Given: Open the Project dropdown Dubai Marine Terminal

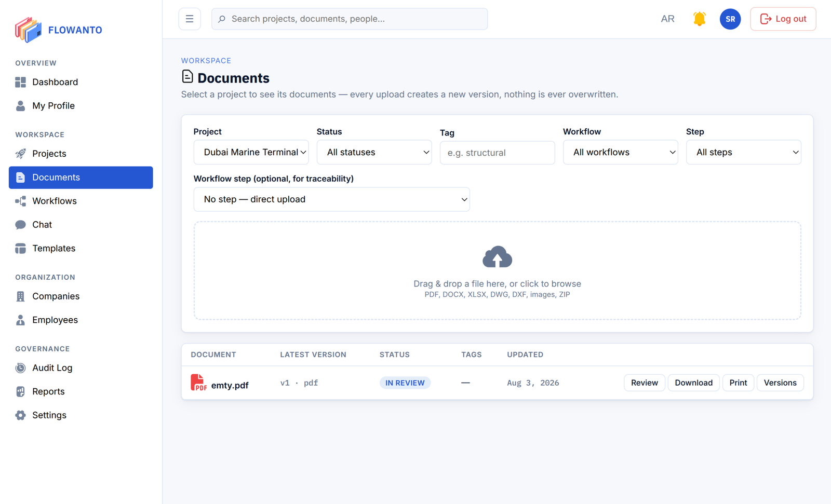Looking at the screenshot, I should (251, 152).
